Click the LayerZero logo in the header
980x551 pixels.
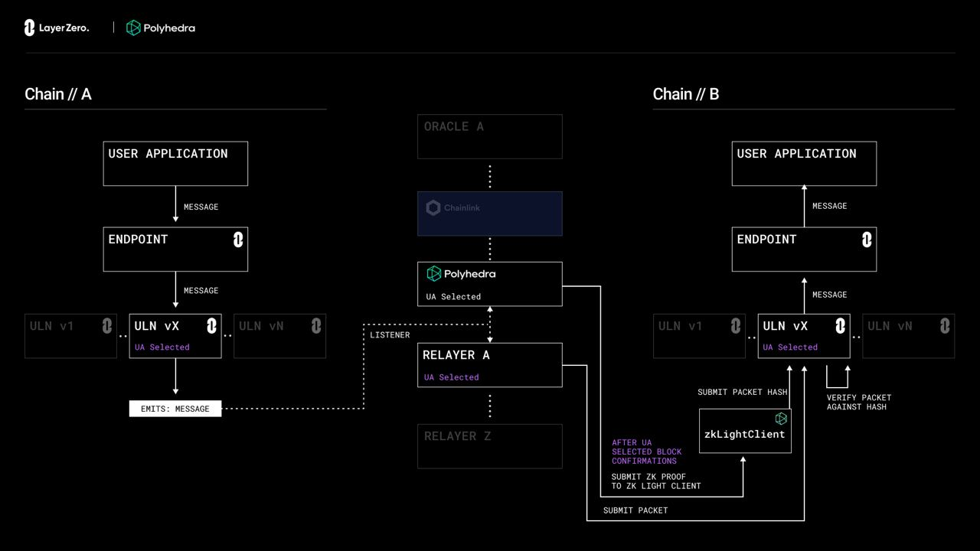57,28
